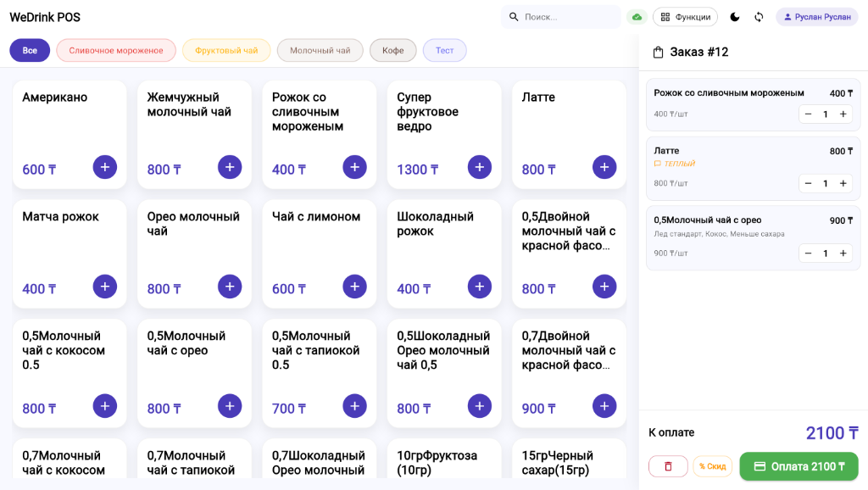Image resolution: width=868 pixels, height=490 pixels.
Task: Click the Рожок со сливочным мороженым order row
Action: (753, 105)
